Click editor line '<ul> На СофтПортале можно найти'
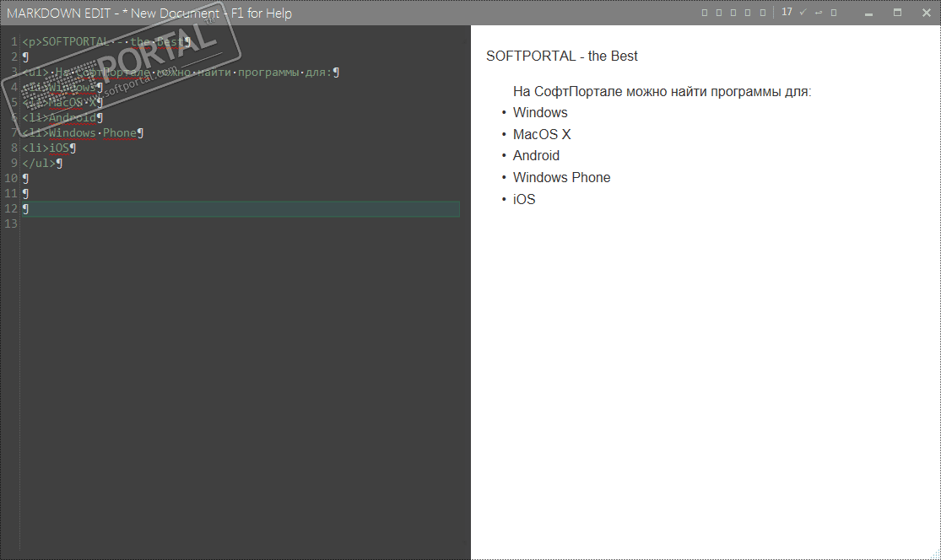Screen dimensions: 941x560 [181, 72]
